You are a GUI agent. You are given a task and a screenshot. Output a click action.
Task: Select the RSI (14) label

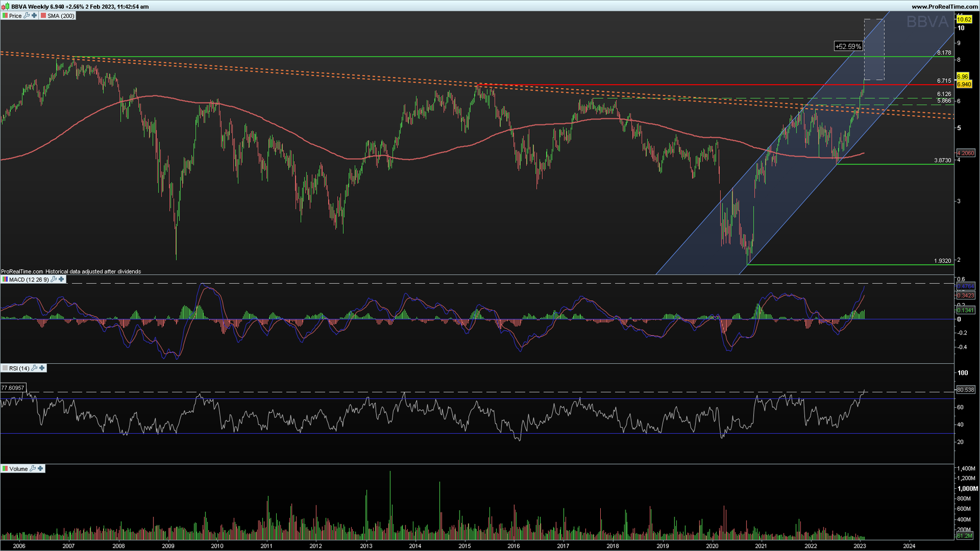[19, 368]
